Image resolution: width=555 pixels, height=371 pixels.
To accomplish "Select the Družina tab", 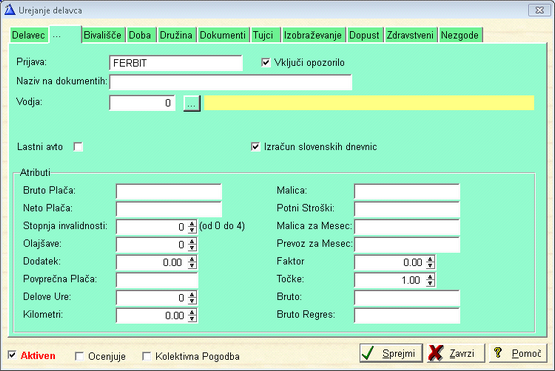I will pyautogui.click(x=176, y=35).
